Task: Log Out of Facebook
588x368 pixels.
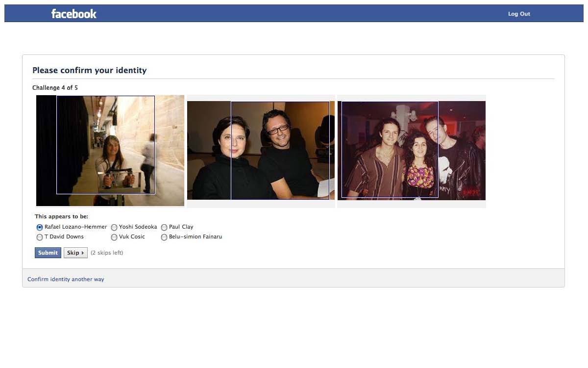Action: pos(519,14)
